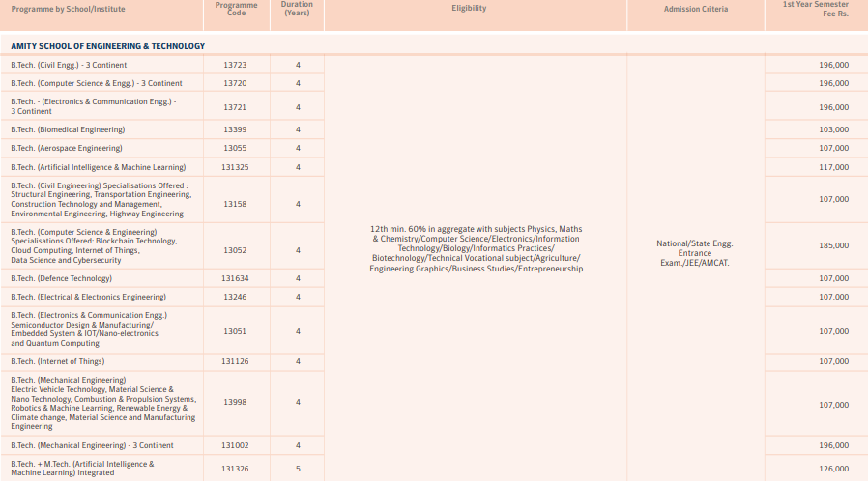Image resolution: width=868 pixels, height=485 pixels.
Task: Click programme code 13246
Action: 235,297
